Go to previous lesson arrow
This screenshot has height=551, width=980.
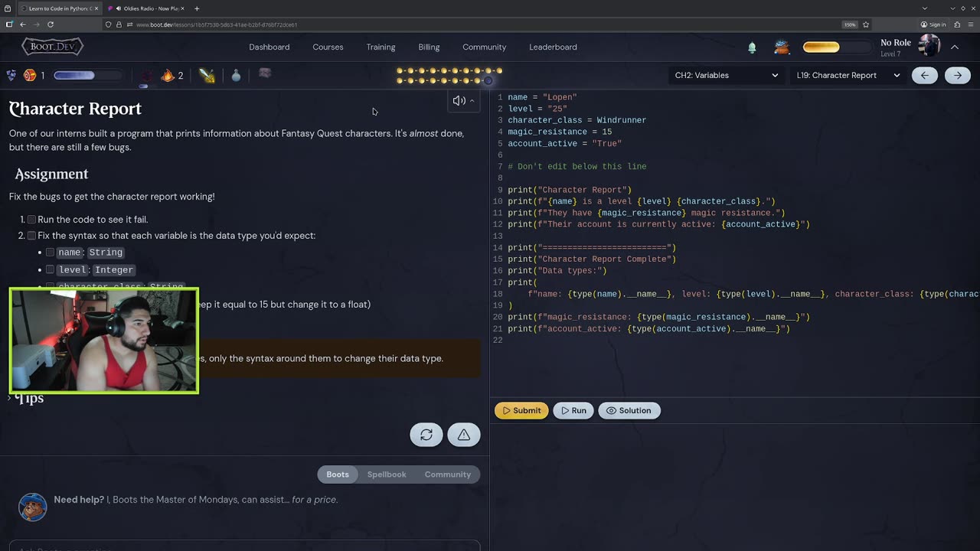[924, 75]
